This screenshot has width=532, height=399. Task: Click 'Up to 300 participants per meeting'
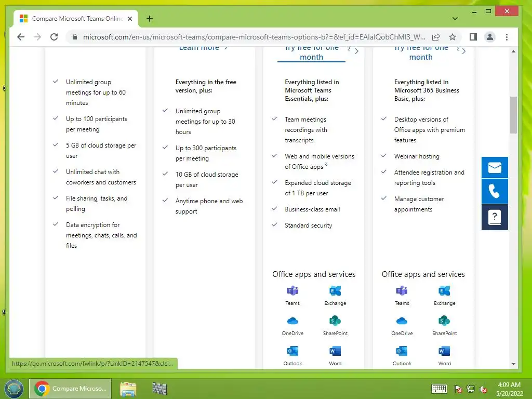(x=206, y=153)
